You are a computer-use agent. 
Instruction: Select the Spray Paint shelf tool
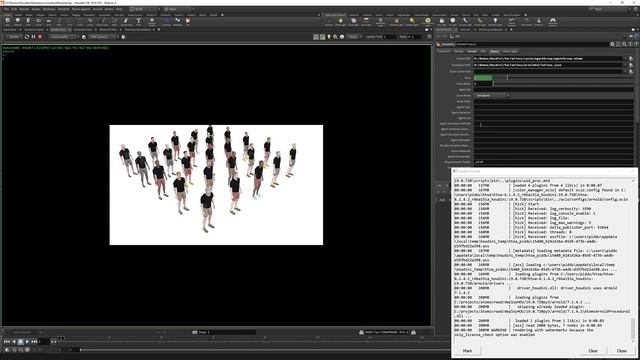click(x=126, y=21)
